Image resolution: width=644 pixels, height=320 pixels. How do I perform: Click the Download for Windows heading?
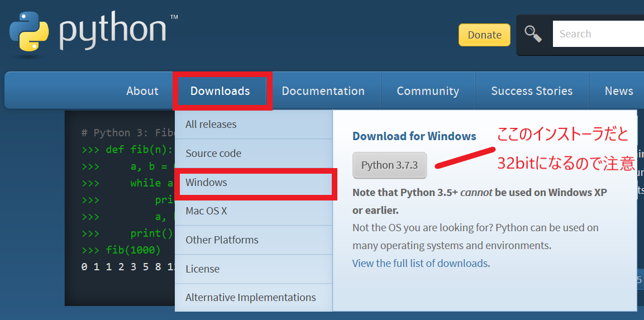pos(414,136)
